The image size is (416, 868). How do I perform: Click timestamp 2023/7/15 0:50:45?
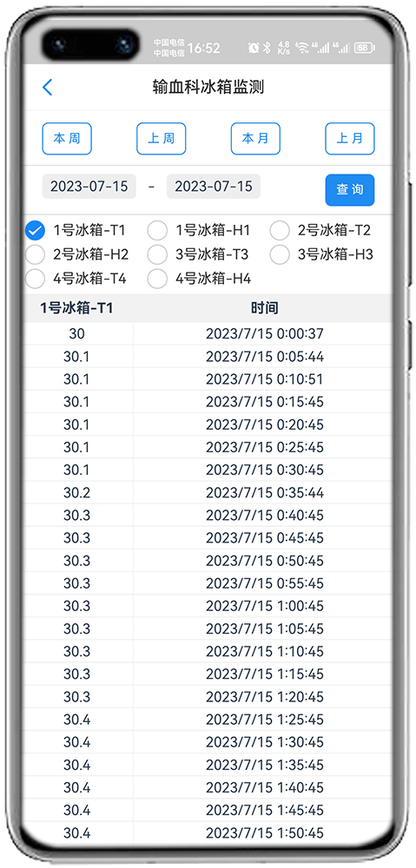pos(265,561)
